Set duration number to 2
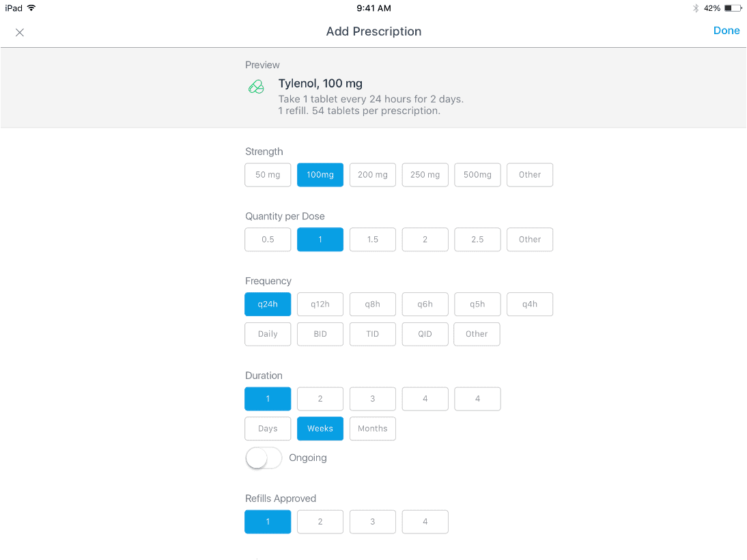 pyautogui.click(x=320, y=399)
